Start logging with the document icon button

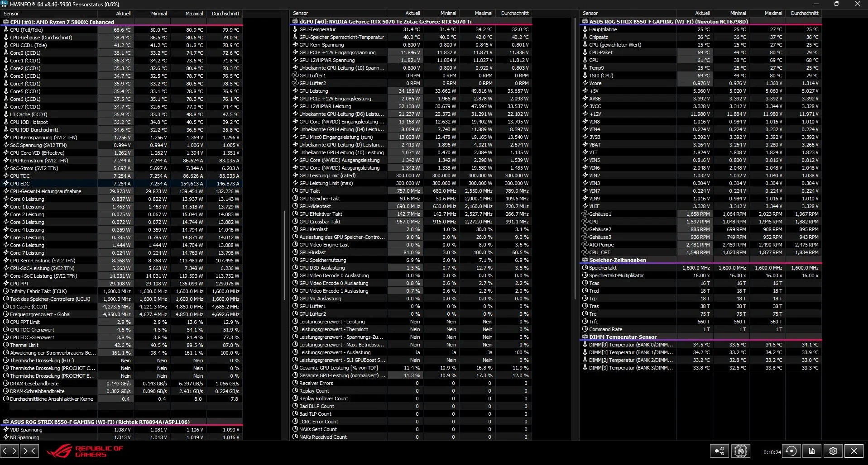tap(812, 451)
